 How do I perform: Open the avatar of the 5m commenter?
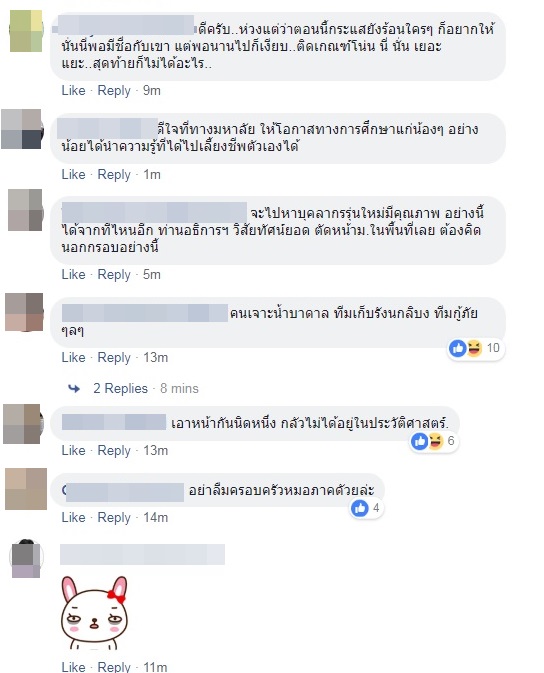coord(25,210)
